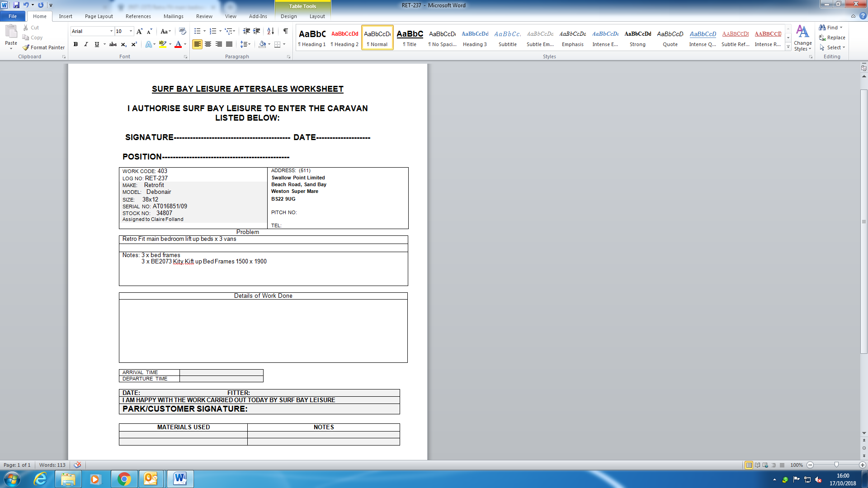Open the File menu tab
The width and height of the screenshot is (868, 488).
[13, 16]
